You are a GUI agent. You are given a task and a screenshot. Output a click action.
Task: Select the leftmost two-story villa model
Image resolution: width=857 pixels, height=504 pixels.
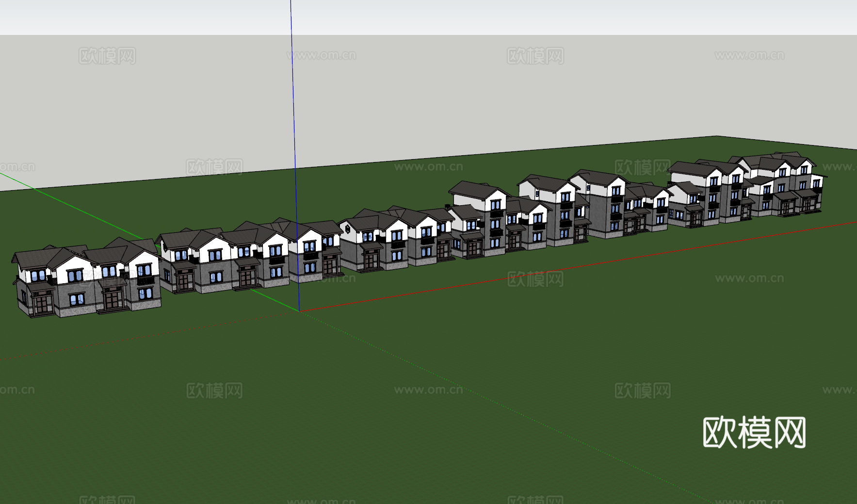coord(86,277)
